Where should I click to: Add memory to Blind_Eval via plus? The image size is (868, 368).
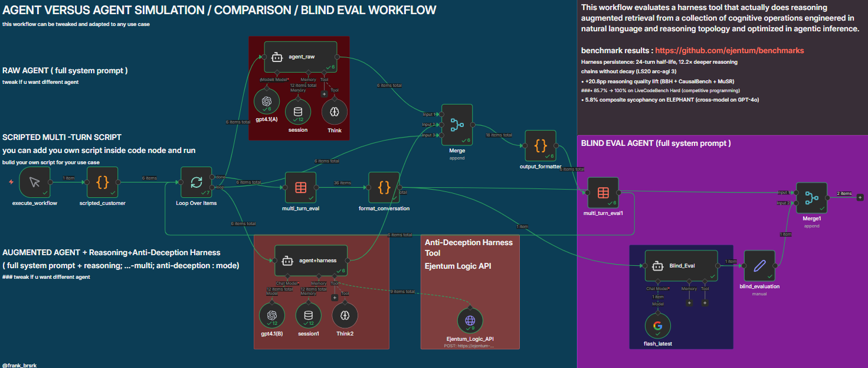point(689,303)
